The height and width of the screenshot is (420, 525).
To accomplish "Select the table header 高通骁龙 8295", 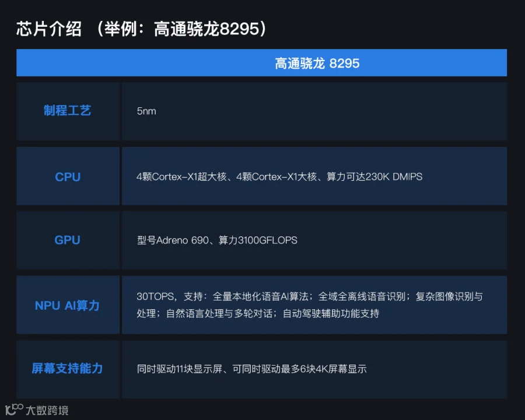I will pyautogui.click(x=317, y=64).
